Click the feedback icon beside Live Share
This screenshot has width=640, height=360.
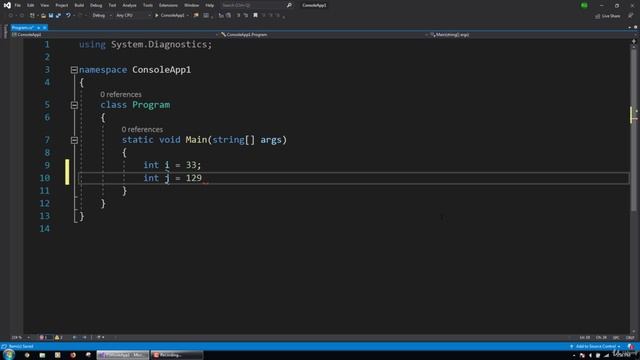(x=631, y=16)
